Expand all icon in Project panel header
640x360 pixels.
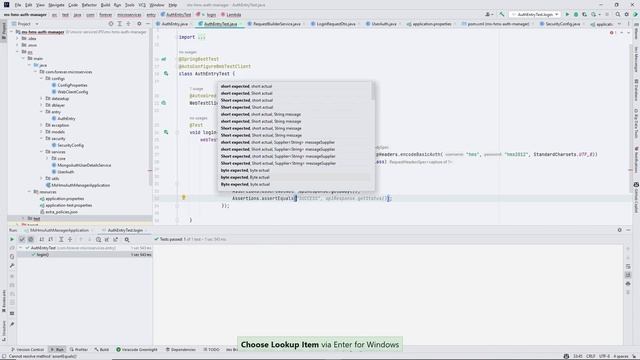click(120, 24)
